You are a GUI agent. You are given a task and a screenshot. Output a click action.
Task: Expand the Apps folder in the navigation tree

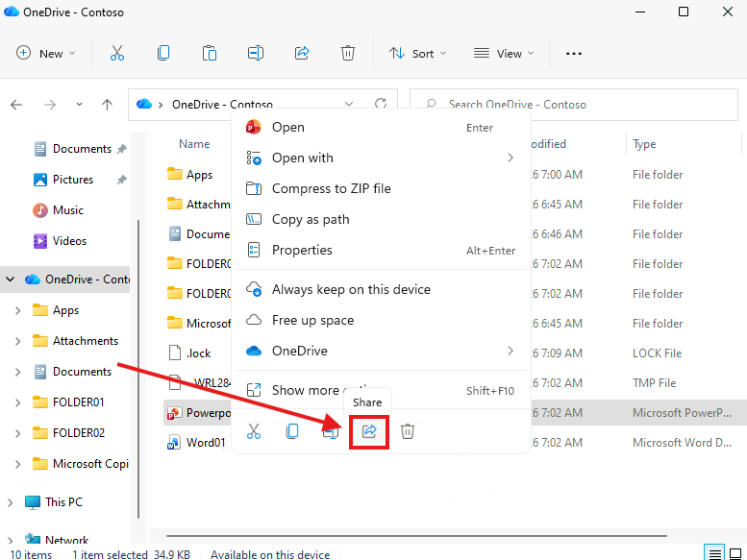point(17,310)
